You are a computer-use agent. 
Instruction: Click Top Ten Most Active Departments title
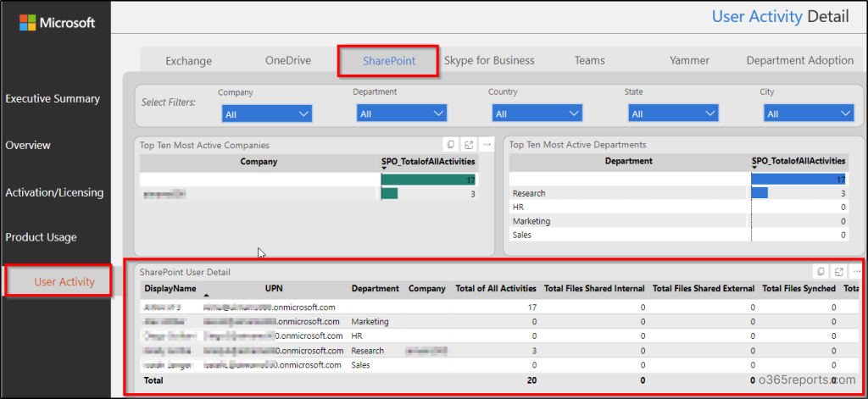click(577, 145)
